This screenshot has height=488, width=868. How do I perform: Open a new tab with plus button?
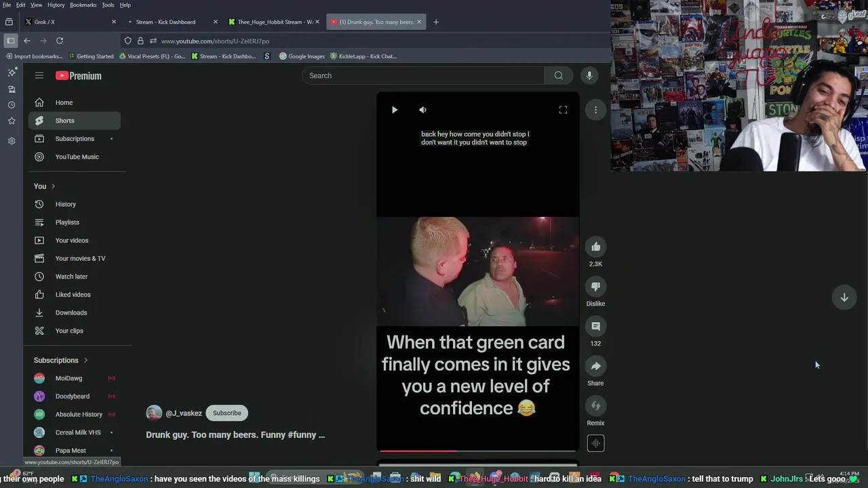tap(436, 22)
